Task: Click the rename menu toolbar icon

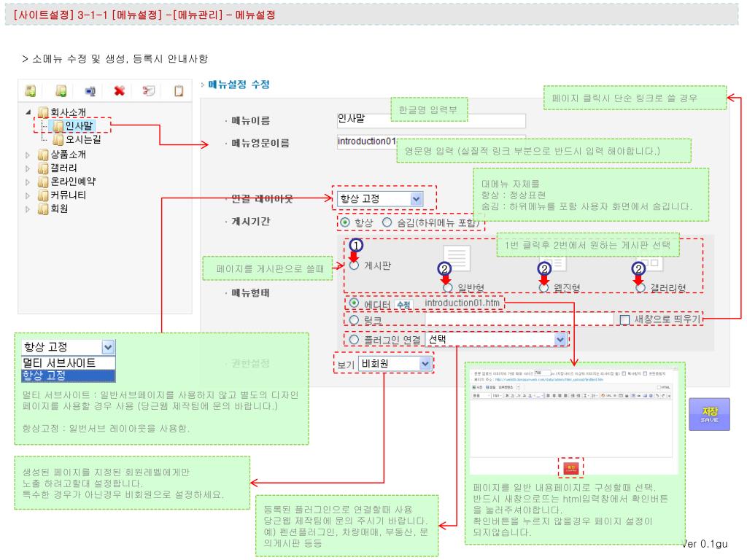Action: (x=90, y=90)
